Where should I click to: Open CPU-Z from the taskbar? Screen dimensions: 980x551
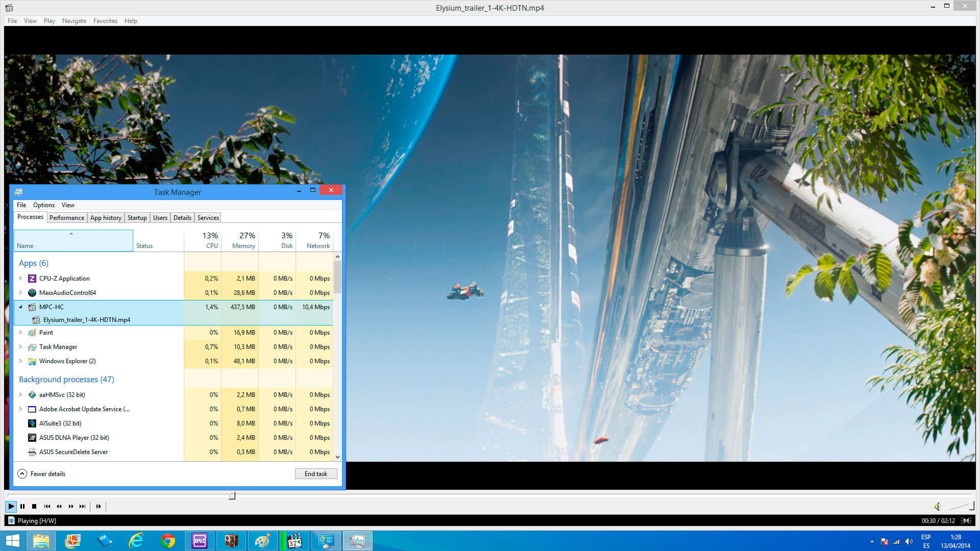200,541
